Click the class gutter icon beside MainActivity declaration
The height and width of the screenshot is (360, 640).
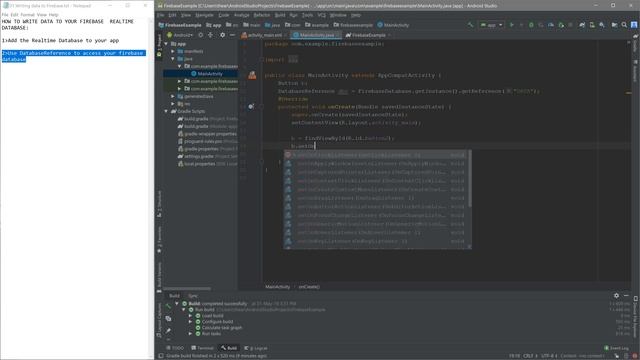[x=252, y=75]
